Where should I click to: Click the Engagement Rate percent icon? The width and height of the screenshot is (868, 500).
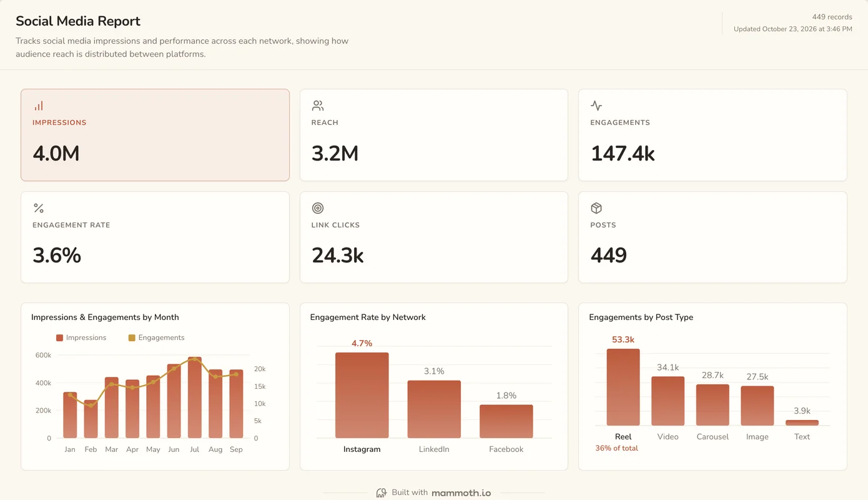pyautogui.click(x=39, y=208)
